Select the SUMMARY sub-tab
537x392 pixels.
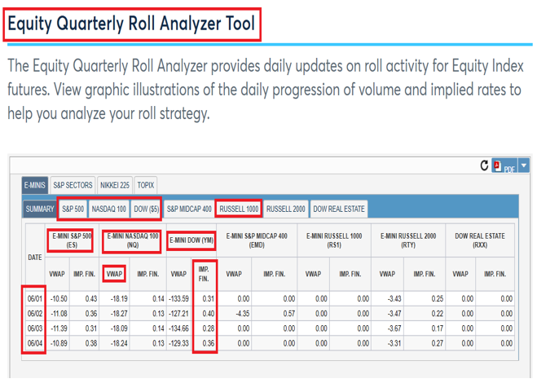click(40, 209)
